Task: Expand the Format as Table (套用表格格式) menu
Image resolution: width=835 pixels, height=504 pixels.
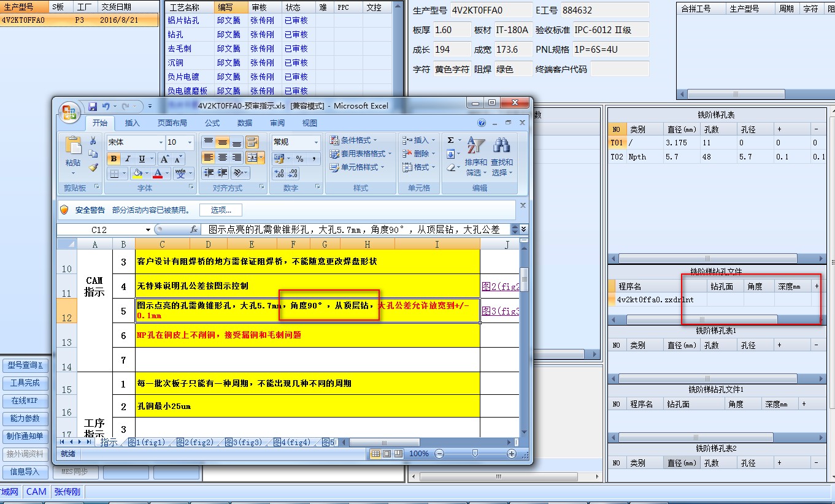Action: pos(360,154)
